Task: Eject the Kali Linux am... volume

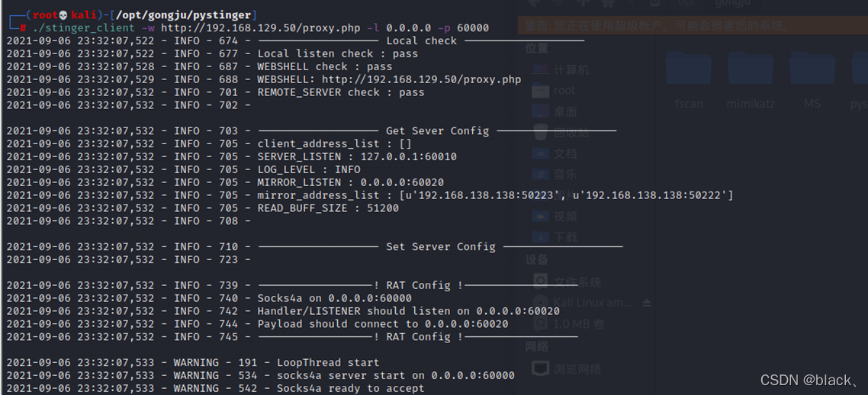Action: pos(647,303)
